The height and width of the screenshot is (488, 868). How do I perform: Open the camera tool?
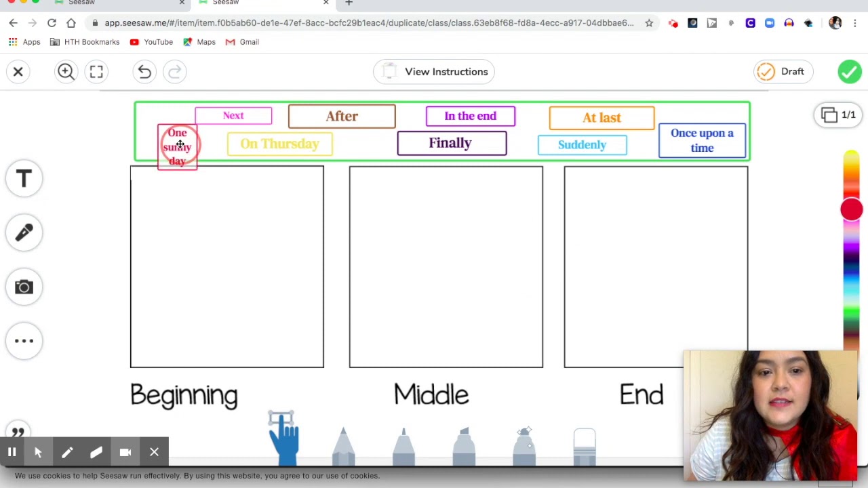tap(24, 287)
